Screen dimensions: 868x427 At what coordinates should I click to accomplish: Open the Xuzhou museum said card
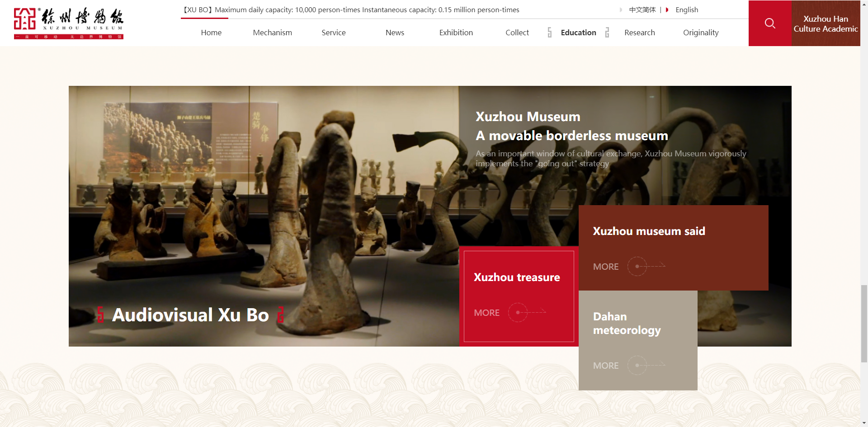tap(674, 248)
